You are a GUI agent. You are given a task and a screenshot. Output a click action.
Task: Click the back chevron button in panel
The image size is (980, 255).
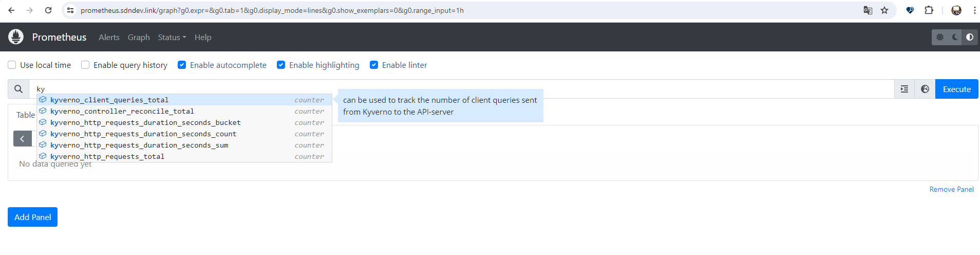point(23,138)
